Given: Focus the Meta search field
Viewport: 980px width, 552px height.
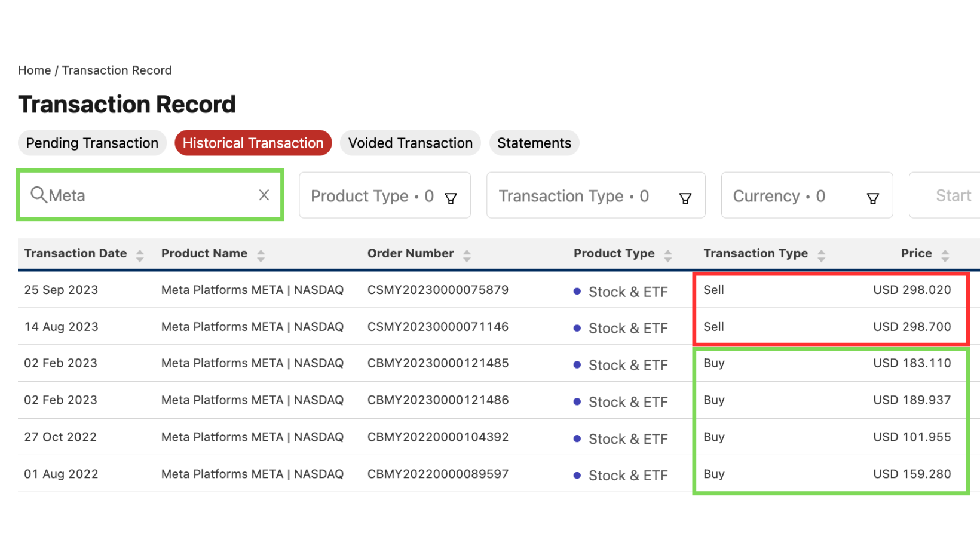Looking at the screenshot, I should [150, 195].
